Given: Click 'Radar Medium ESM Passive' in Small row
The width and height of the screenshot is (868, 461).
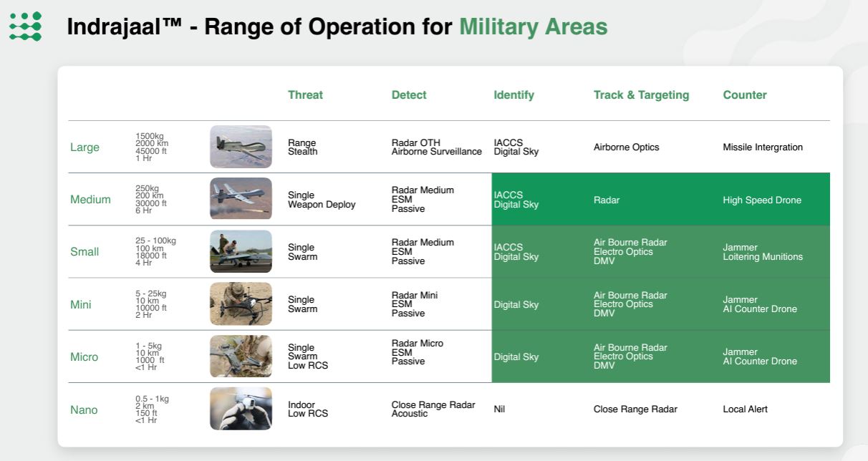Looking at the screenshot, I should pyautogui.click(x=423, y=252).
